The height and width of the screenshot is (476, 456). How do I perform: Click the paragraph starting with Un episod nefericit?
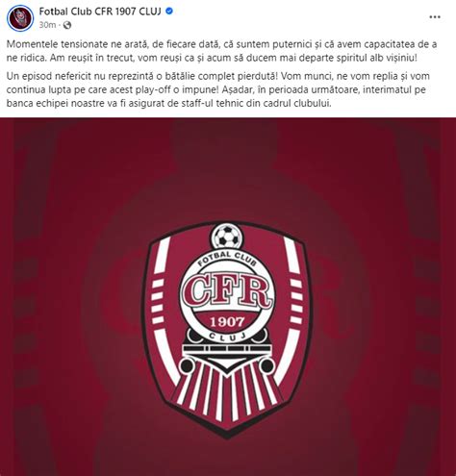pyautogui.click(x=218, y=89)
